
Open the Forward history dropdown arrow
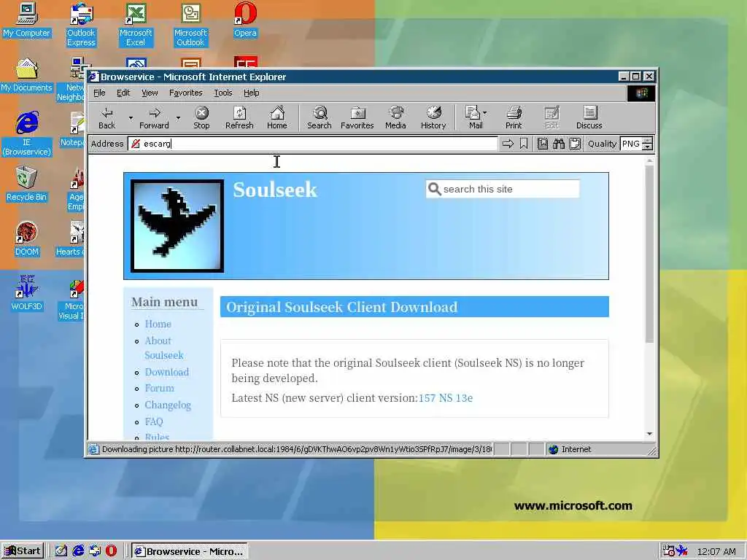[178, 117]
